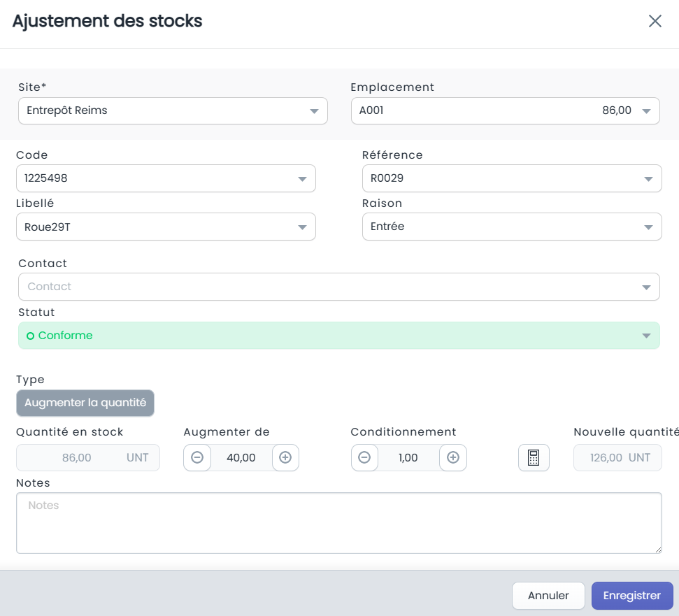Click the Ajustement des stocks title
The image size is (679, 616).
pyautogui.click(x=108, y=21)
